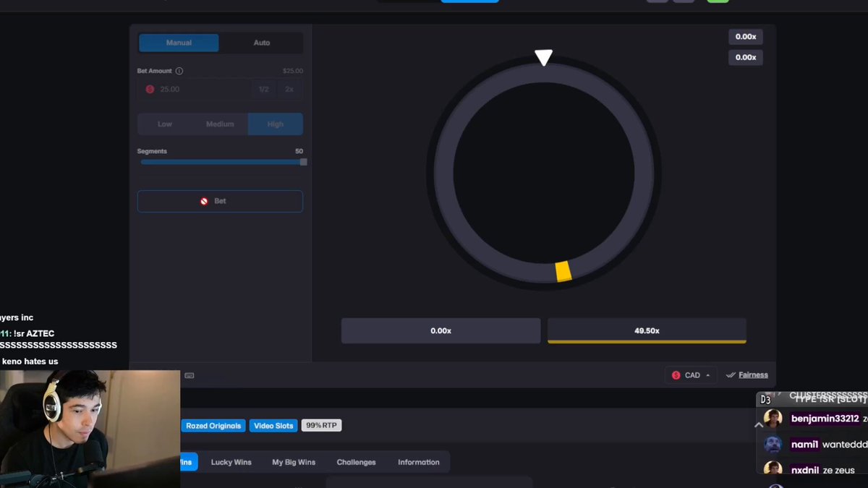
Task: Click the Video Slots tag
Action: [273, 426]
